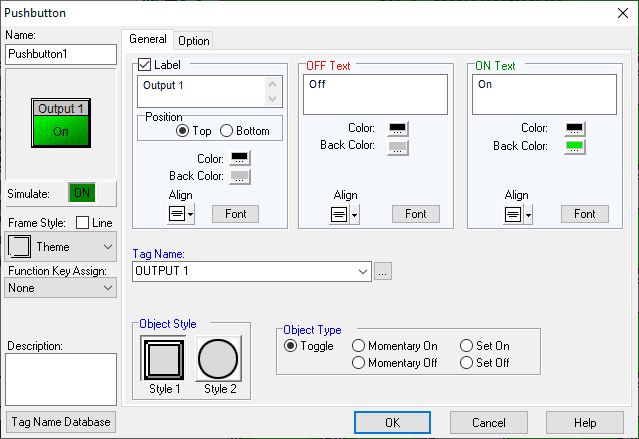Choose the Toggle object type
Image resolution: width=639 pixels, height=439 pixels.
tap(290, 346)
